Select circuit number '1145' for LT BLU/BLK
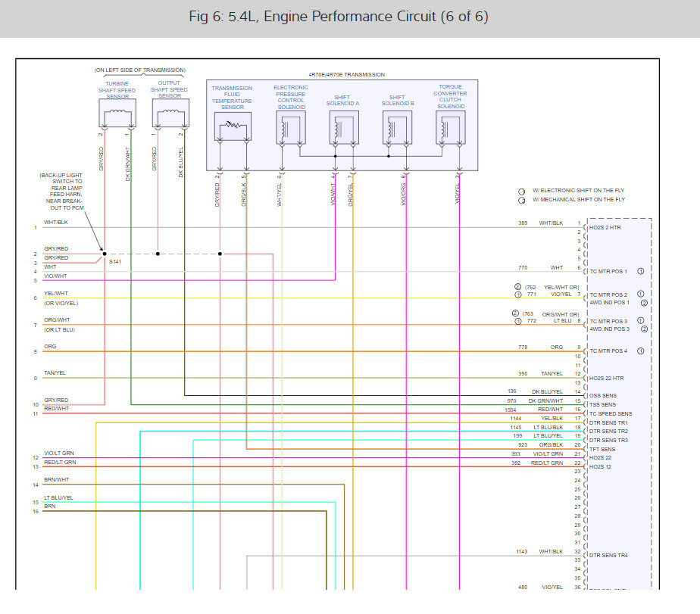 [x=516, y=428]
